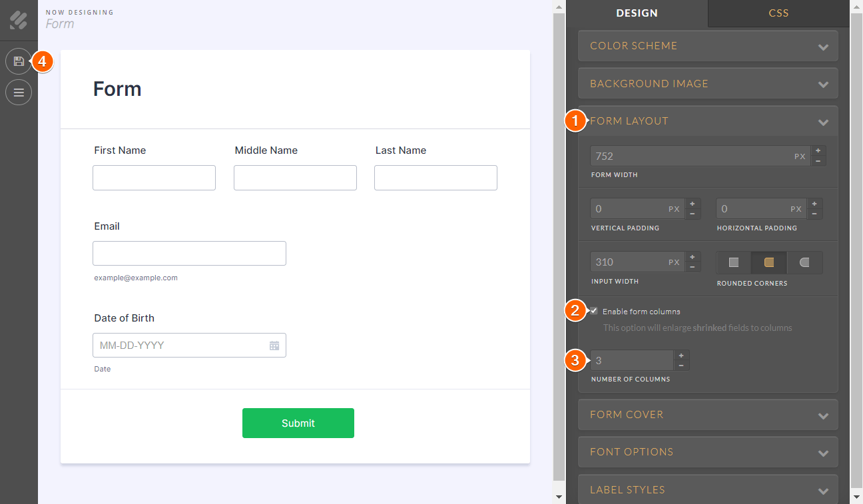Click the form preview scrollbar down arrow
Screen dimensions: 863x504
tap(559, 497)
